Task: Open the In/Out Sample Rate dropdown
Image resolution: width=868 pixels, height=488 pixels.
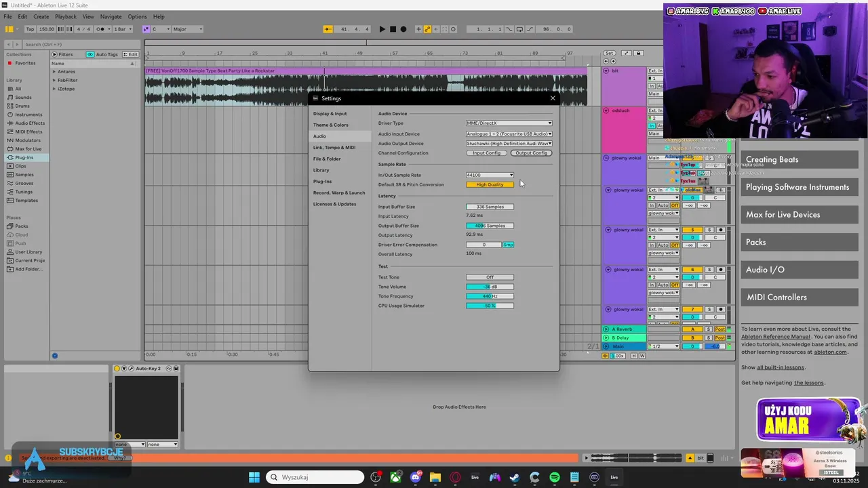Action: pos(490,175)
